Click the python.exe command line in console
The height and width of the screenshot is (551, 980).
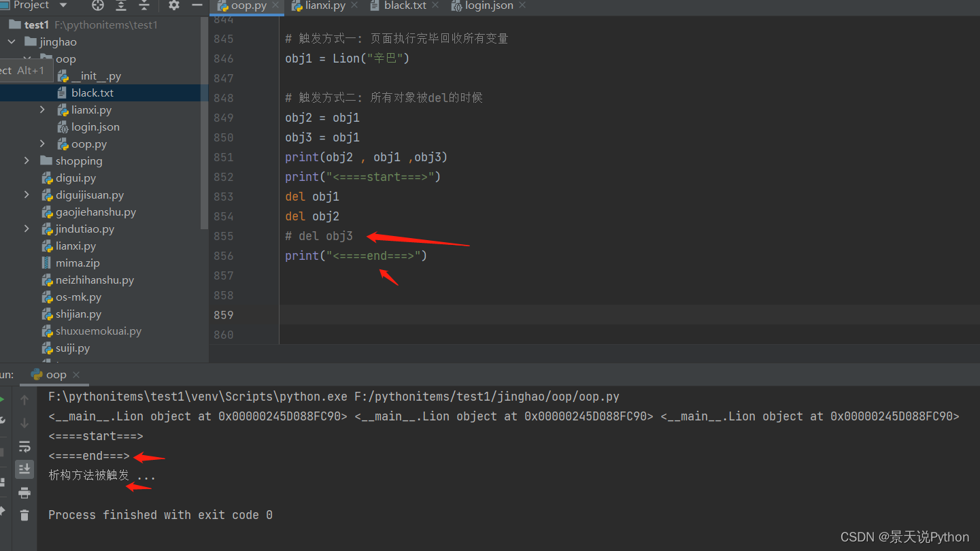[334, 397]
